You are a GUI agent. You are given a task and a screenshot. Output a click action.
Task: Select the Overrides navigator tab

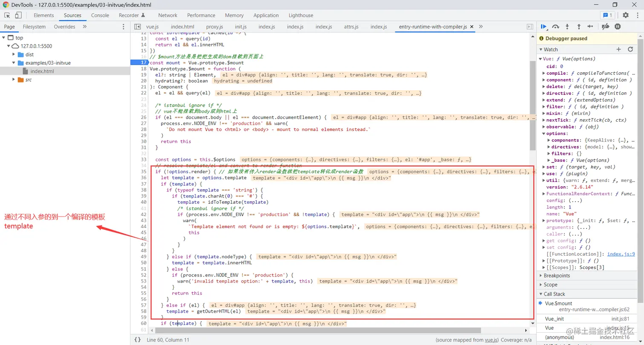coord(64,26)
